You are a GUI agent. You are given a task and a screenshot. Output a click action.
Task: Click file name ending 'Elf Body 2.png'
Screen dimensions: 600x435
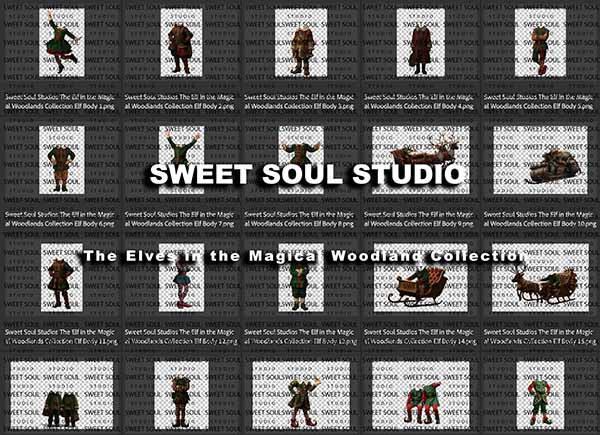point(179,102)
